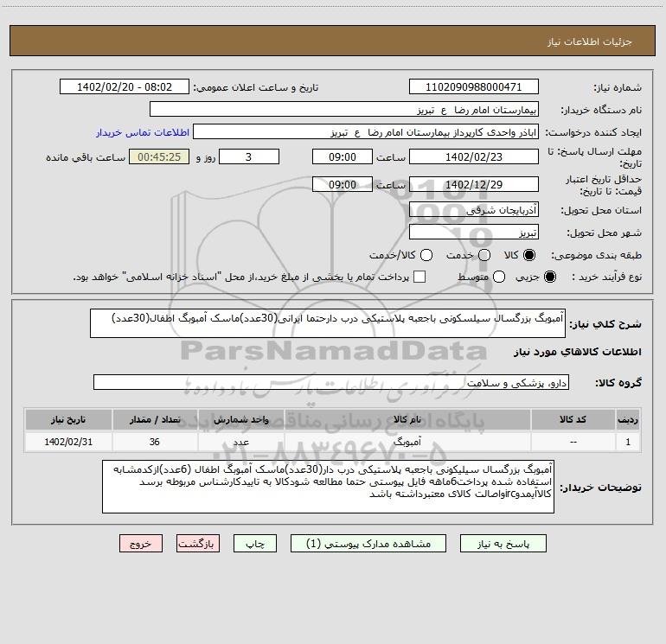This screenshot has height=644, width=666.
Task: Click the پاسخ به نیاز button
Action: [503, 544]
